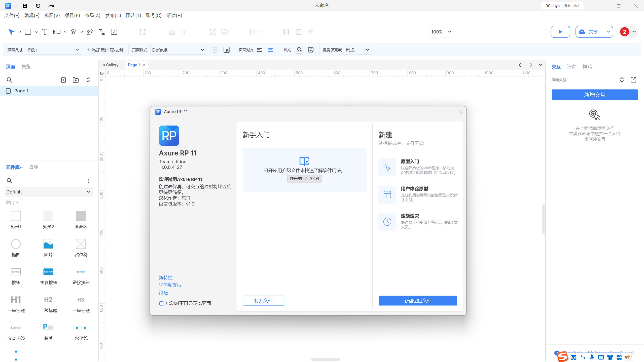Click the page fill color bucket icon

299,50
